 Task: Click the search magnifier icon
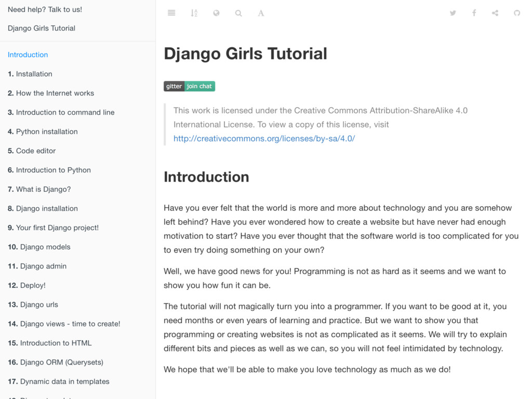238,13
